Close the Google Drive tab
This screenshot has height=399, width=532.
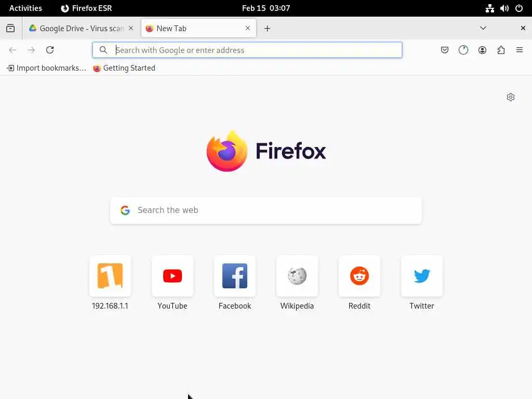(131, 28)
